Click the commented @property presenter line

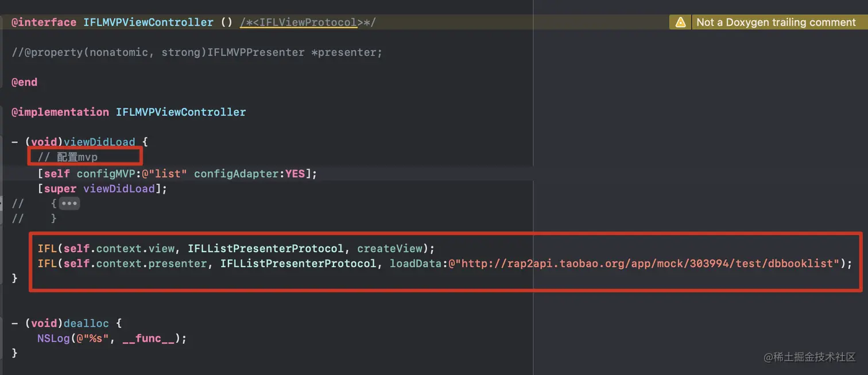click(x=197, y=52)
